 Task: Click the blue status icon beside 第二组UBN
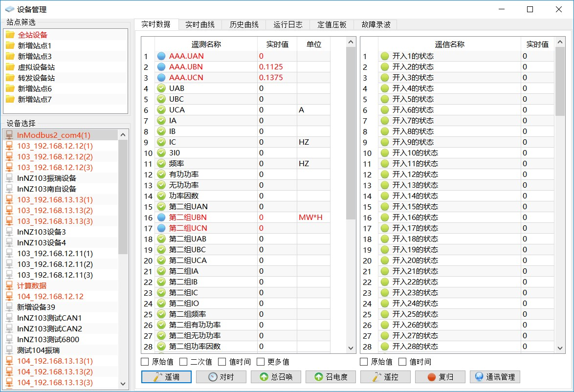point(161,218)
